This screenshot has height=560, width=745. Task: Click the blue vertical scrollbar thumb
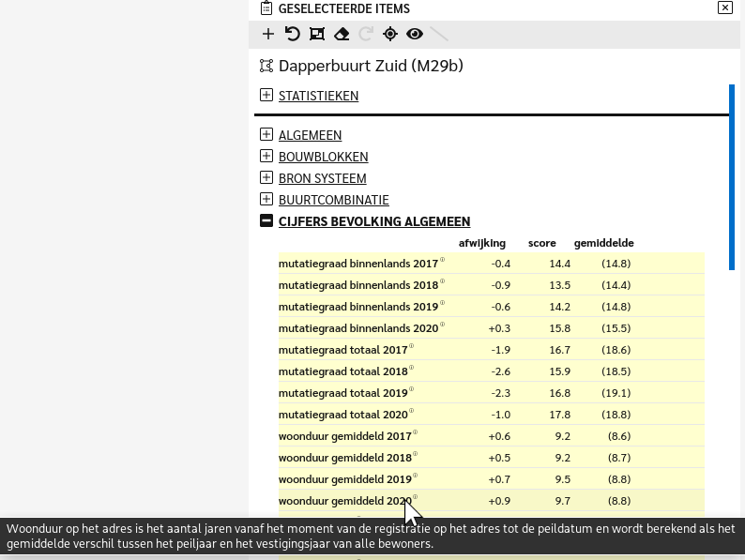coord(732,177)
